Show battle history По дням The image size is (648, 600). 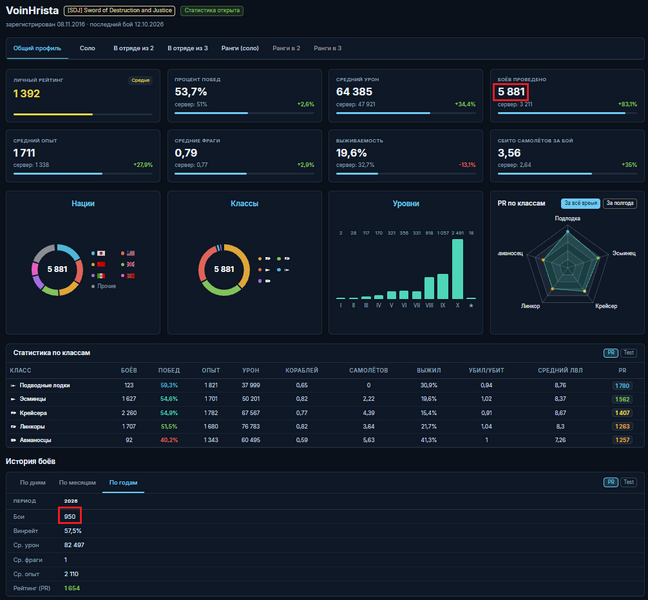tap(33, 483)
